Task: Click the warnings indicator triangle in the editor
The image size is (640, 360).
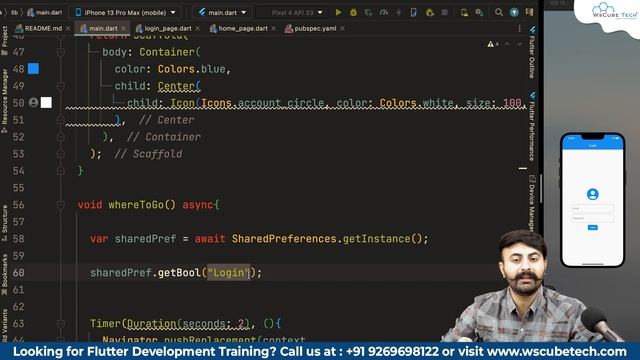Action: [x=490, y=44]
